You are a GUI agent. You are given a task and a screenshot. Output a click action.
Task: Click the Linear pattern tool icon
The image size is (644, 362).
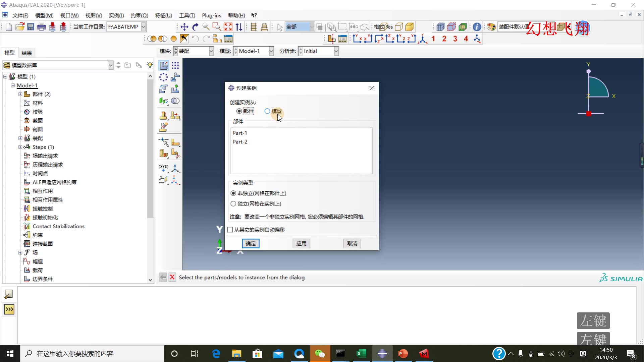(175, 65)
